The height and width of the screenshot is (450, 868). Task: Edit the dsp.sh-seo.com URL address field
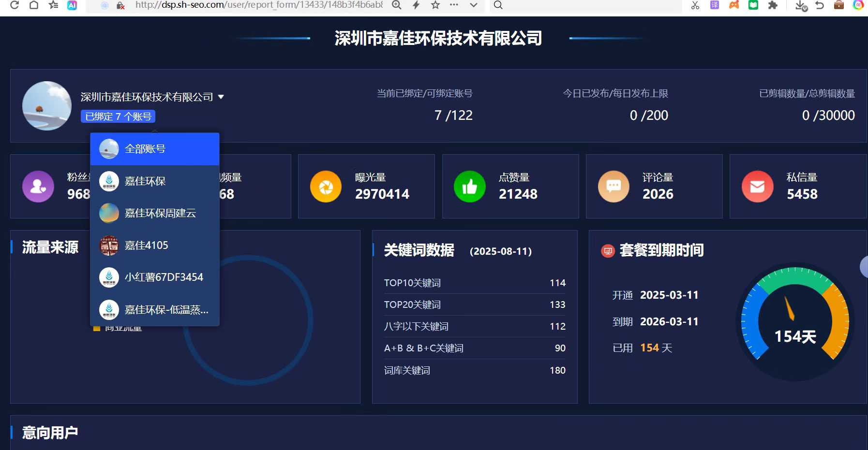pos(259,5)
